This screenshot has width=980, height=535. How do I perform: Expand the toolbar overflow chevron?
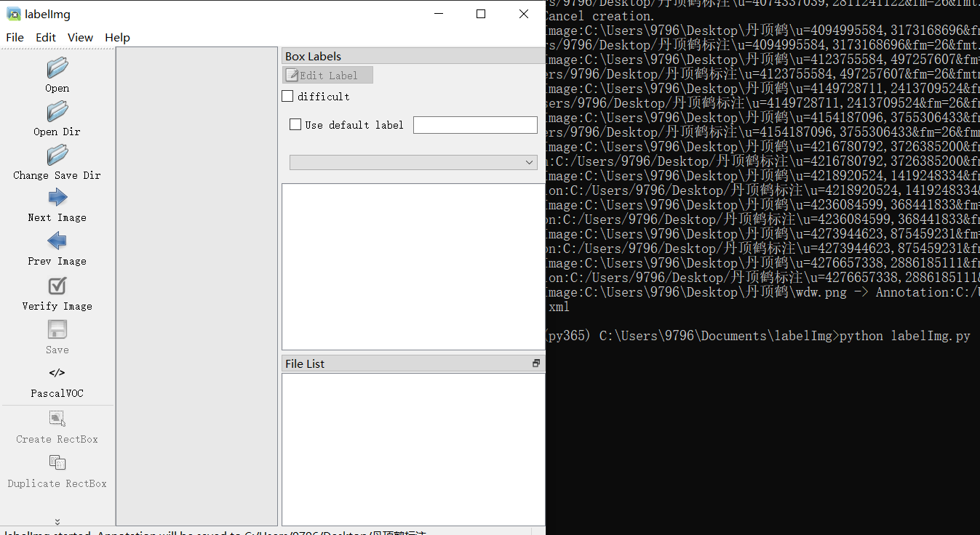(57, 521)
